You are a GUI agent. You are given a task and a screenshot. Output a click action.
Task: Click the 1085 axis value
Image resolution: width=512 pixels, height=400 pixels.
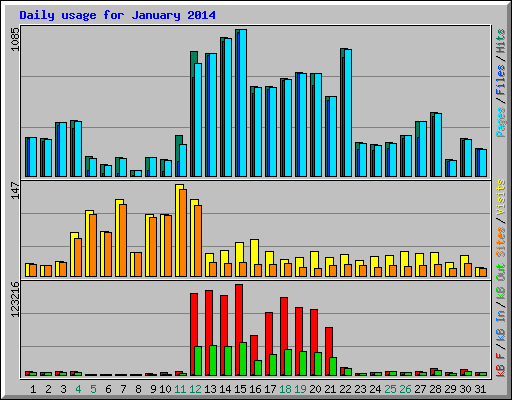pos(15,39)
